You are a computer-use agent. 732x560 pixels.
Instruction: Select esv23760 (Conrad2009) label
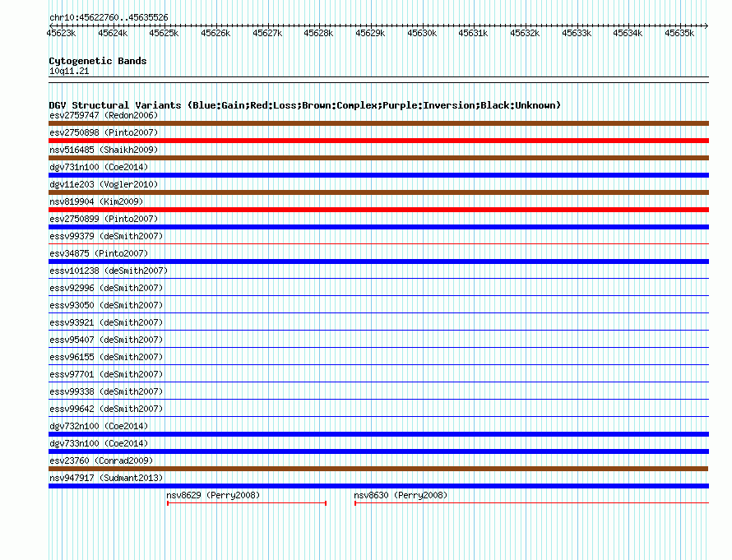click(x=101, y=460)
